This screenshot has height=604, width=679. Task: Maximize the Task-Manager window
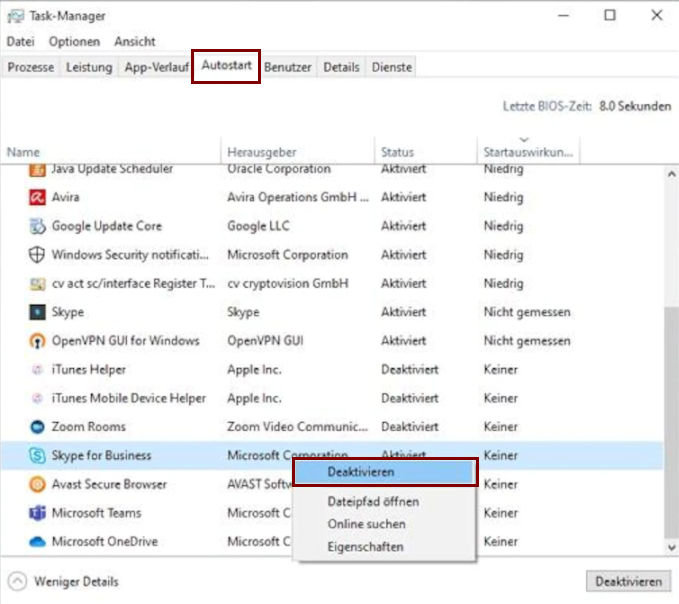click(x=610, y=16)
